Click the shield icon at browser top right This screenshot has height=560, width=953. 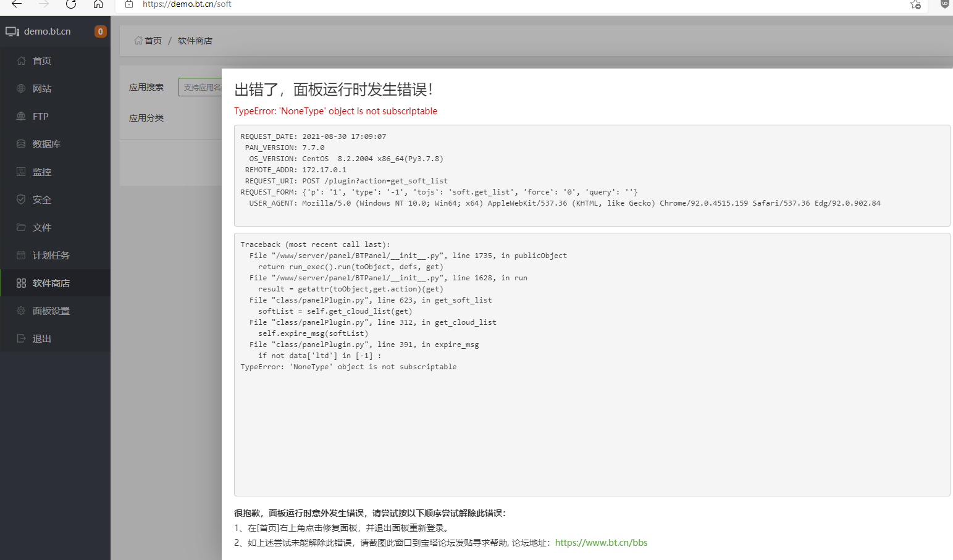coord(944,4)
